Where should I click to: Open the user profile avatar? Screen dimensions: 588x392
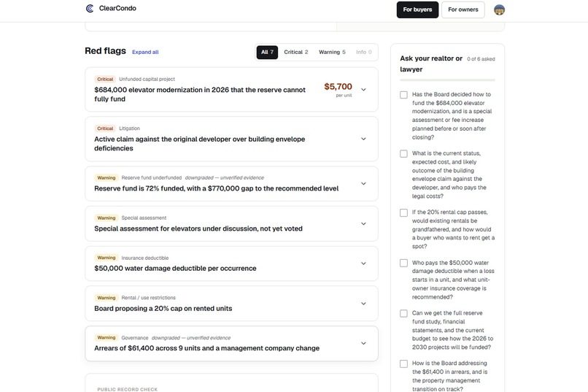pyautogui.click(x=499, y=9)
